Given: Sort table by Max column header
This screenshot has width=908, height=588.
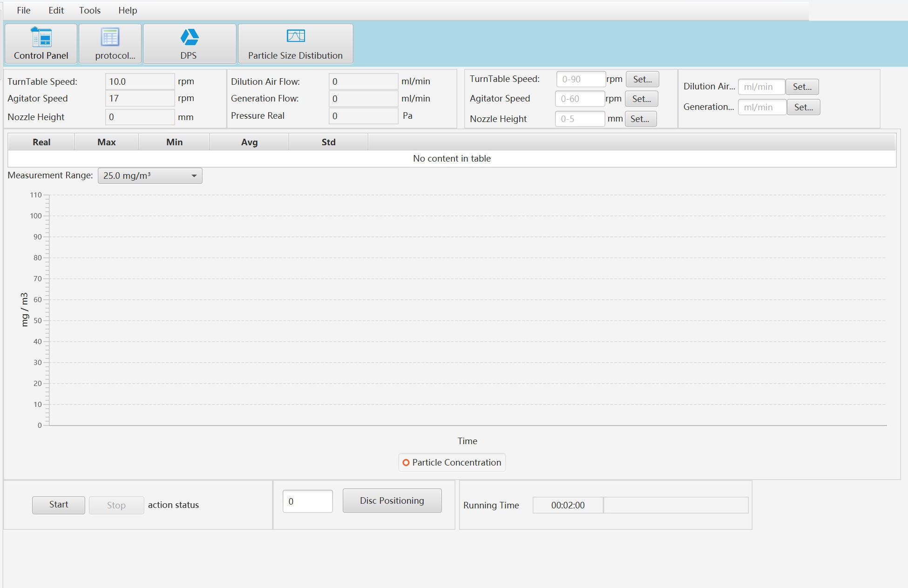Looking at the screenshot, I should pos(107,142).
